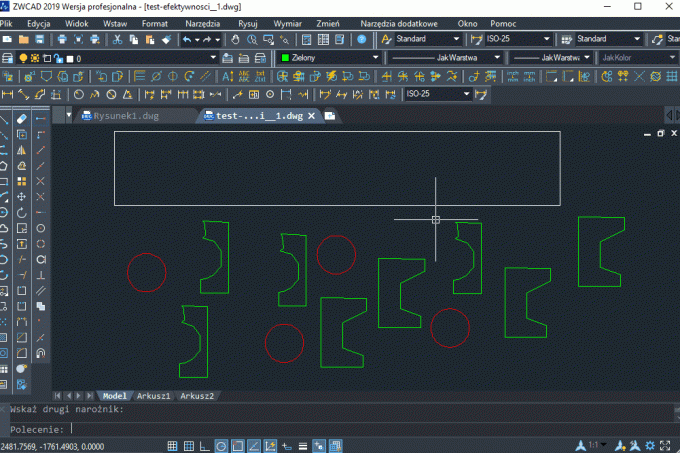Switch to the Rysunek1.dwg tab

[126, 116]
